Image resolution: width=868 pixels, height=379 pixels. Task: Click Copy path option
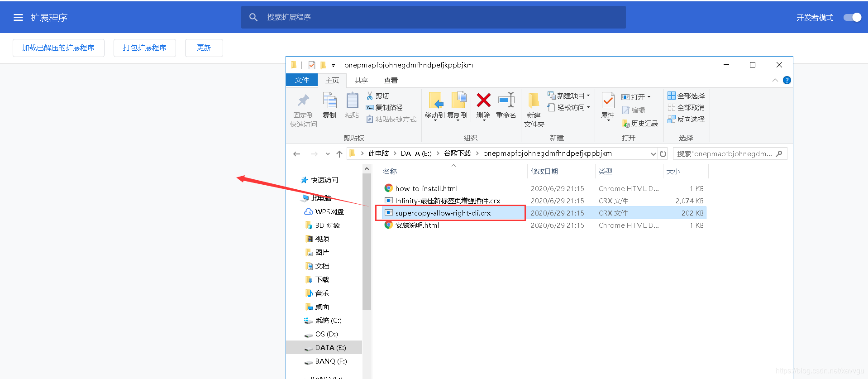pyautogui.click(x=384, y=107)
